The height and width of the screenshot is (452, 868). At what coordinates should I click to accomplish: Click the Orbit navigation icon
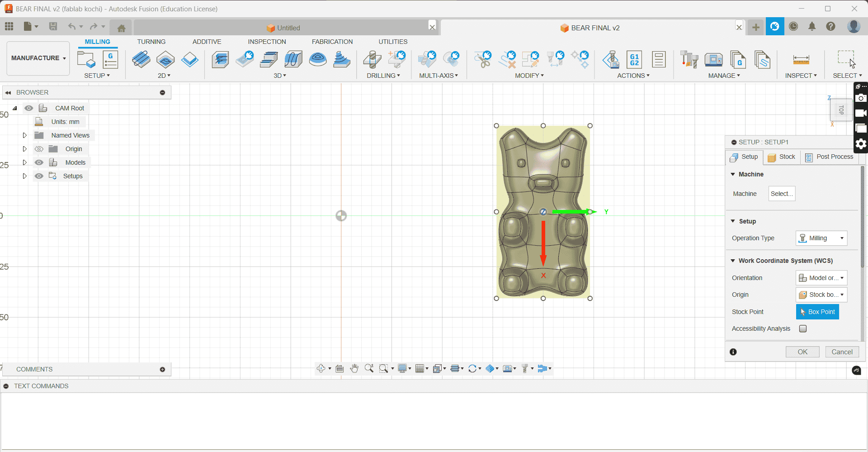(321, 368)
